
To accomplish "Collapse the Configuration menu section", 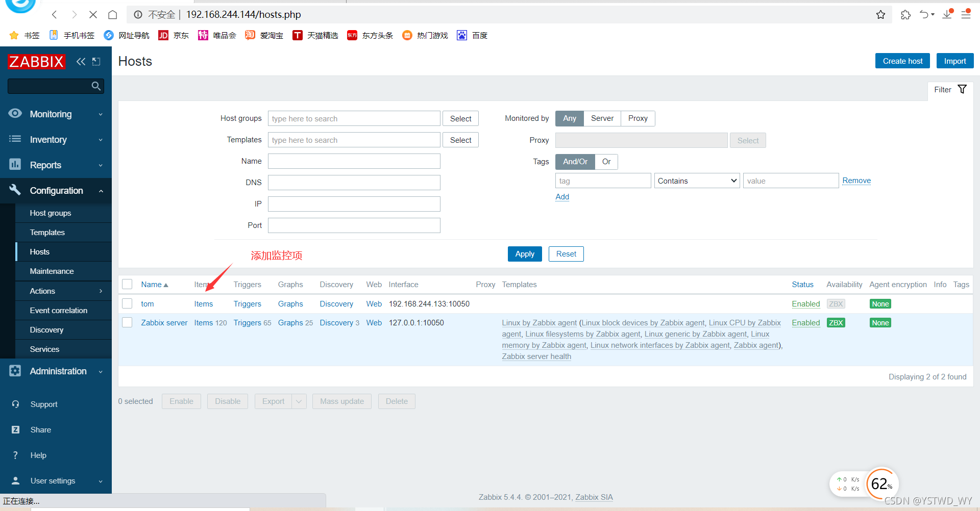I will (101, 191).
